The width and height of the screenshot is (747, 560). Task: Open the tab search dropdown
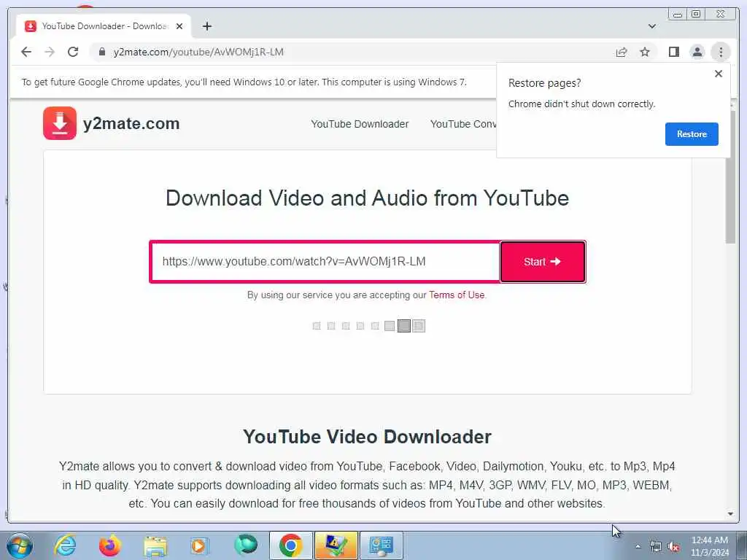[x=652, y=26]
